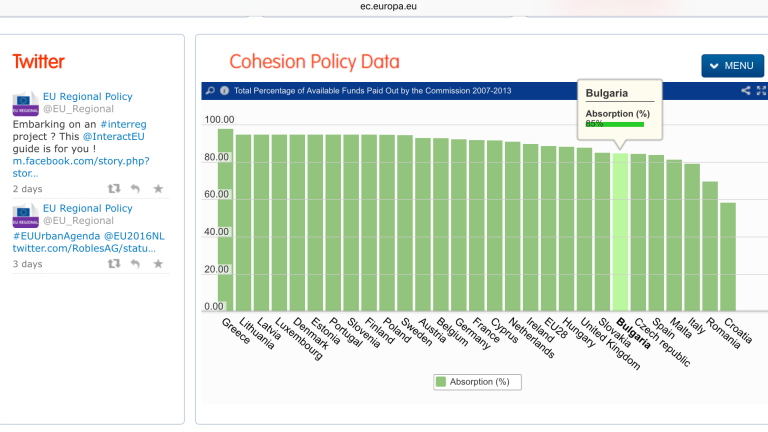
Task: Click the chart search magnifier icon
Action: coord(210,91)
